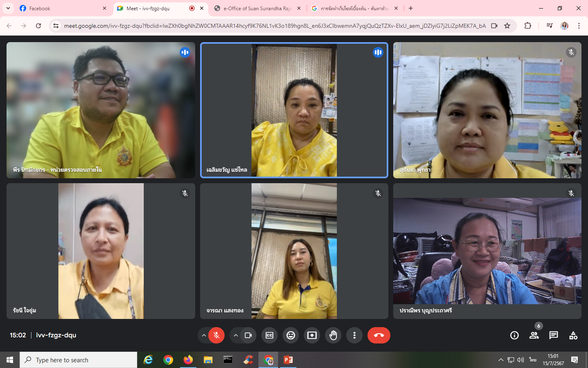Switch to the Facebook tab
The image size is (588, 368).
(61, 8)
